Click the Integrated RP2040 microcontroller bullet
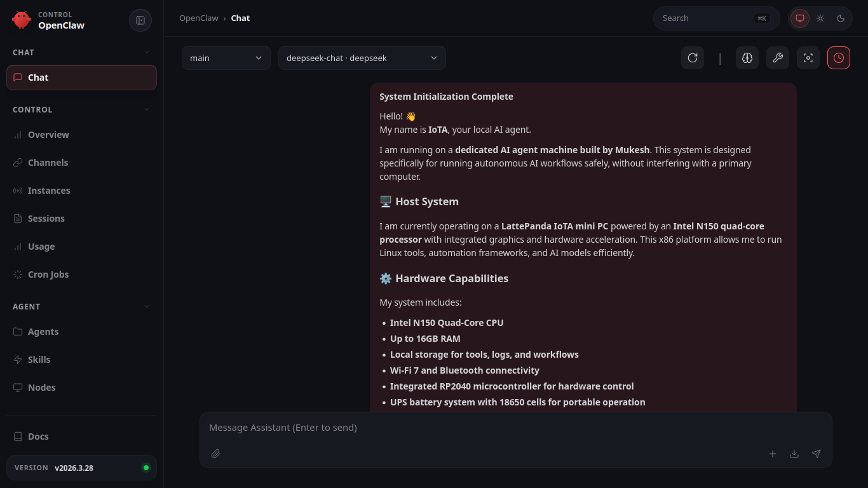Image resolution: width=868 pixels, height=488 pixels. [512, 386]
